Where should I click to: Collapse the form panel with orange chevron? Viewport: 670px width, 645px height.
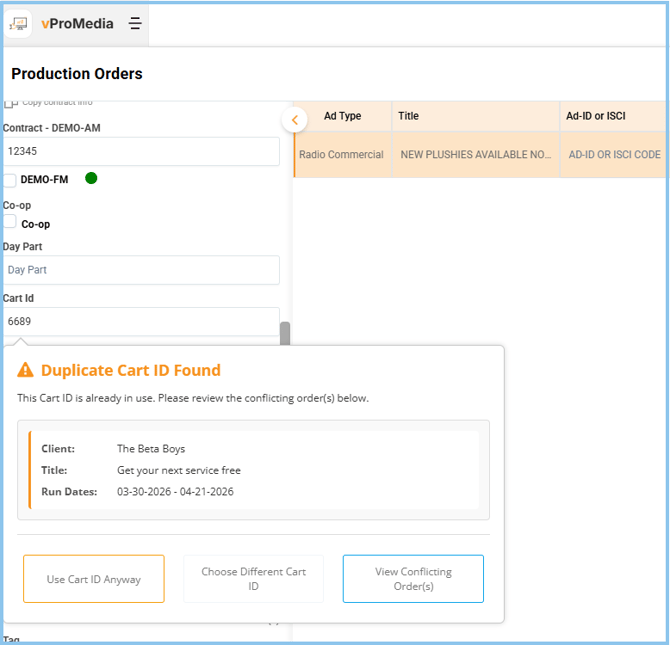pos(294,120)
